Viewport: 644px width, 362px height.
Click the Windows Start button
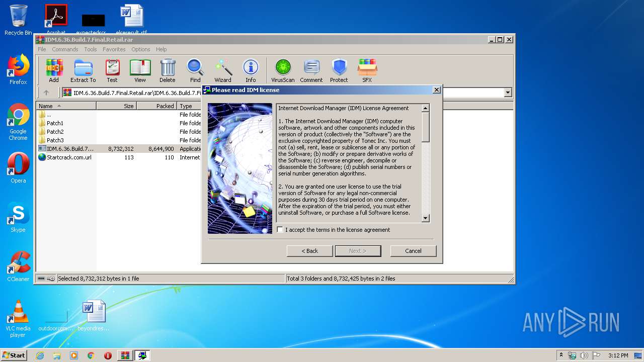point(14,355)
